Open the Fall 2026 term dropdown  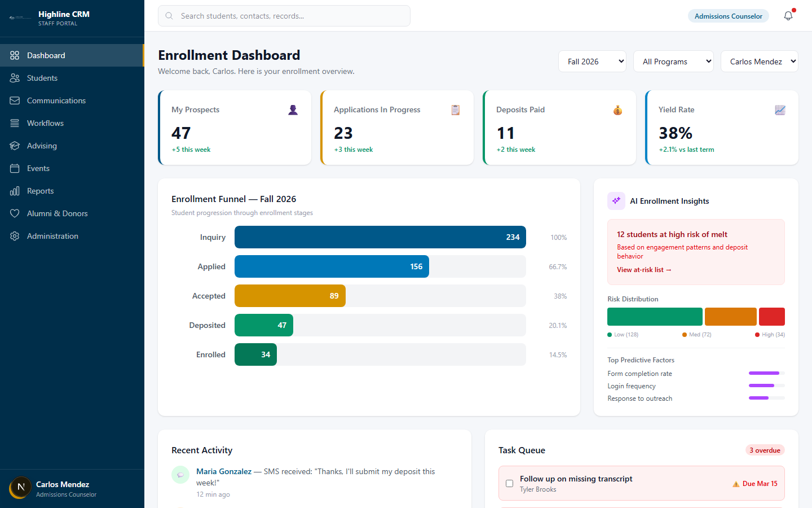pyautogui.click(x=592, y=61)
